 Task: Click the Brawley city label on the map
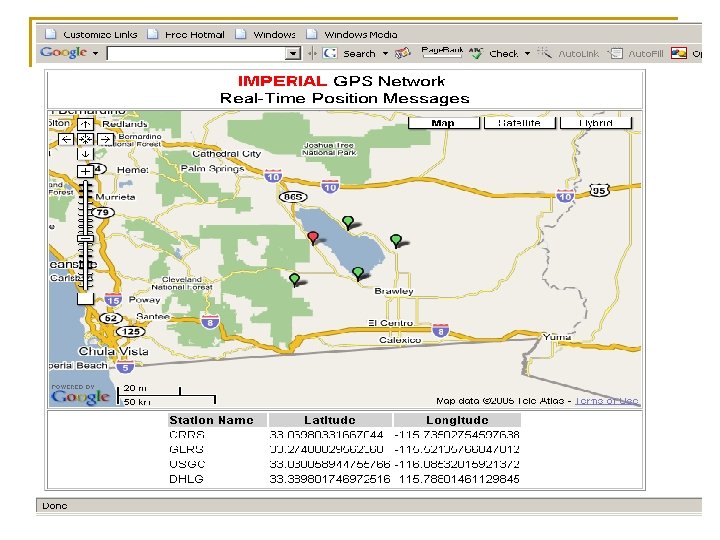tap(394, 291)
